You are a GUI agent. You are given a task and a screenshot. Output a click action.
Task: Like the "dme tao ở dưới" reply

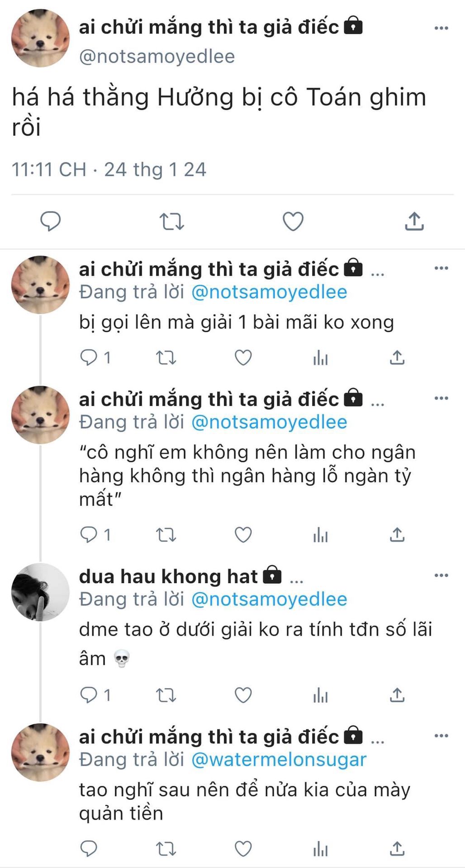[243, 695]
